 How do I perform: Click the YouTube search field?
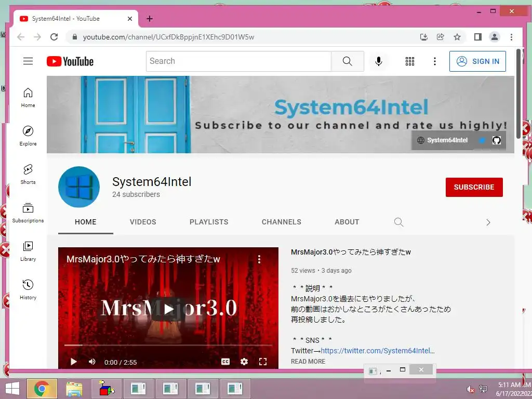click(x=238, y=61)
